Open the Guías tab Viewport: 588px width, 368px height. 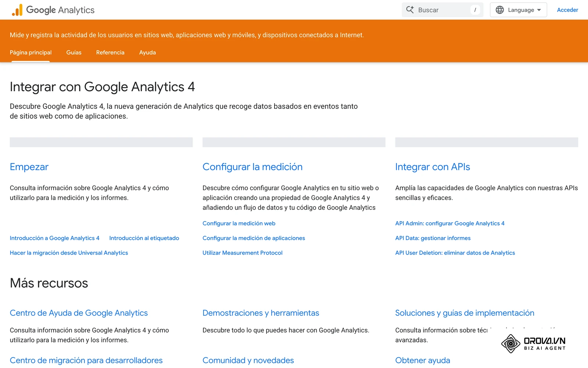tap(74, 53)
